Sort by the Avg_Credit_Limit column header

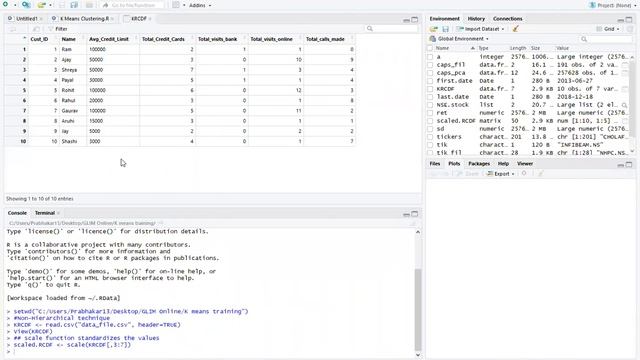(109, 39)
